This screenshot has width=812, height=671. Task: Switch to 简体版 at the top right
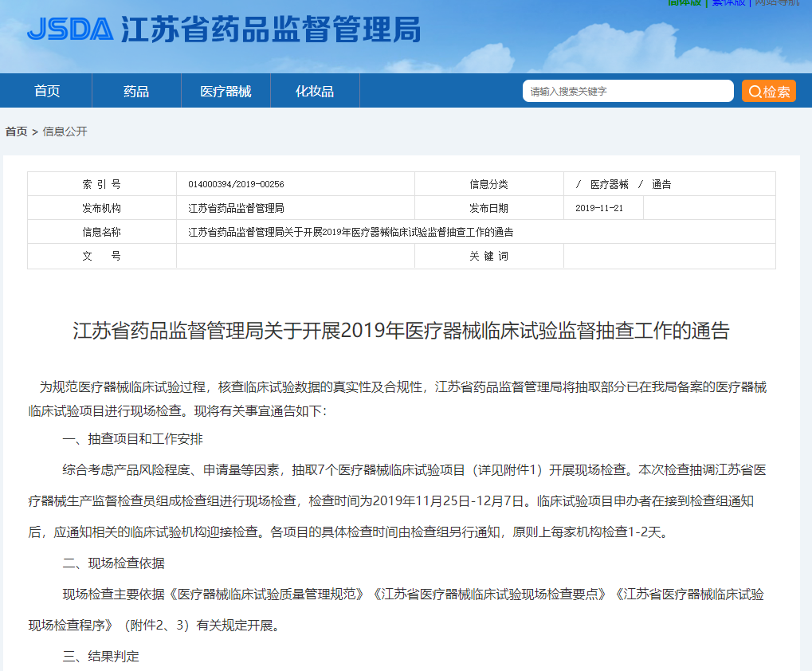pos(685,3)
